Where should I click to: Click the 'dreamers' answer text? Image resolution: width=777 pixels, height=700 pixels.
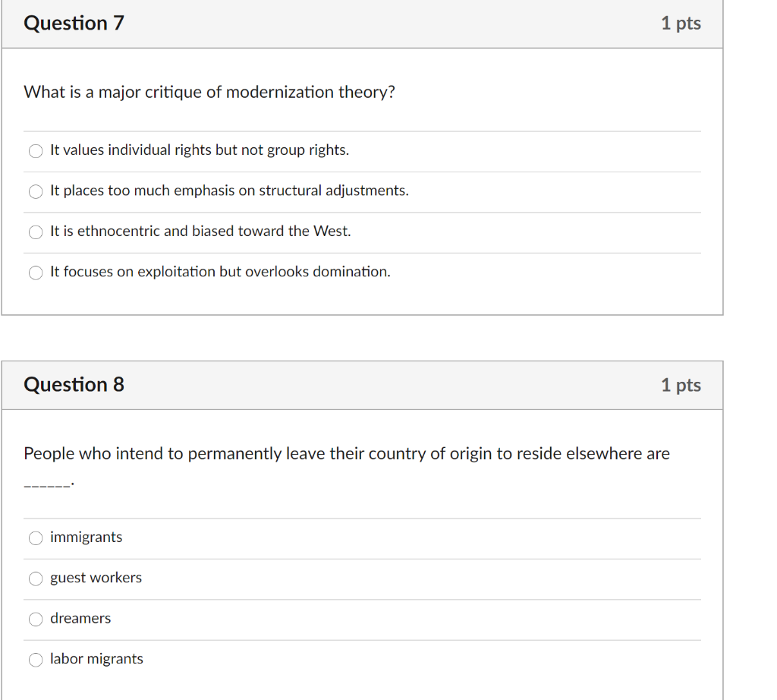[x=80, y=618]
